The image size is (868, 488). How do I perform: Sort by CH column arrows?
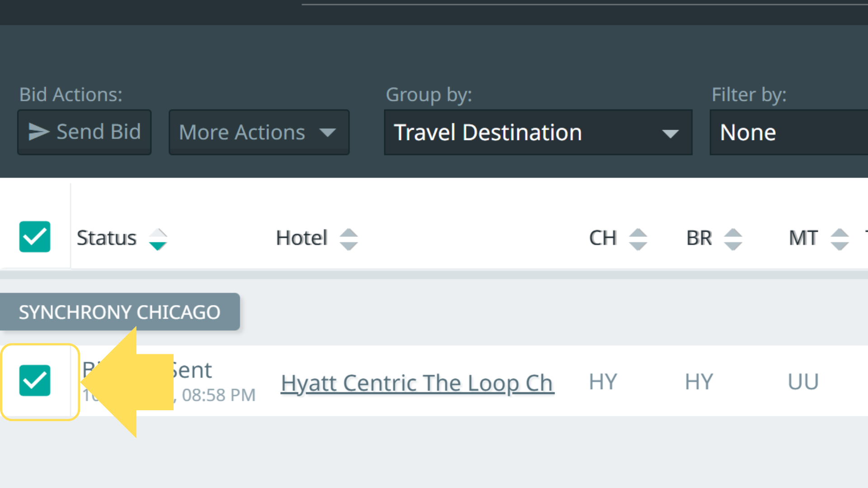point(638,239)
